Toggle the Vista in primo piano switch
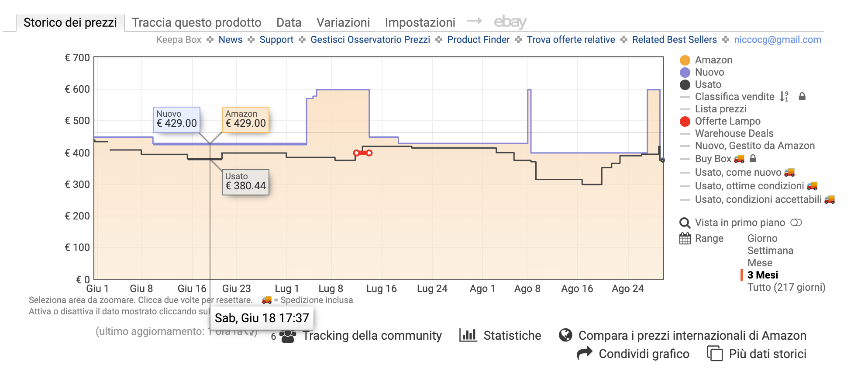Image resolution: width=868 pixels, height=369 pixels. pyautogui.click(x=796, y=223)
